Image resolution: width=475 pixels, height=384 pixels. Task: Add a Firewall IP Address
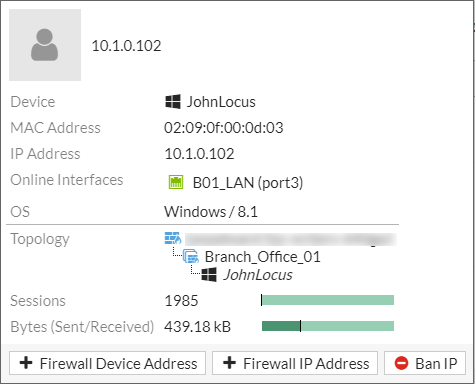(295, 363)
